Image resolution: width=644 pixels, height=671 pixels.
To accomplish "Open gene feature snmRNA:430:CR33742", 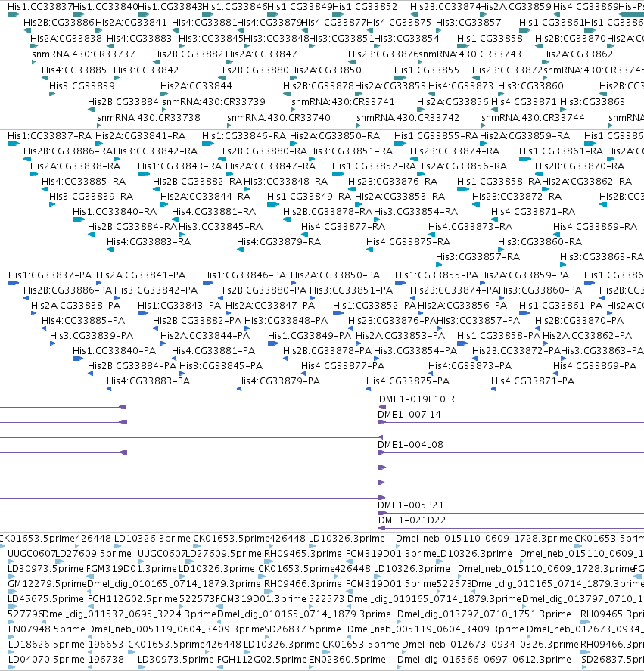I will pyautogui.click(x=408, y=118).
